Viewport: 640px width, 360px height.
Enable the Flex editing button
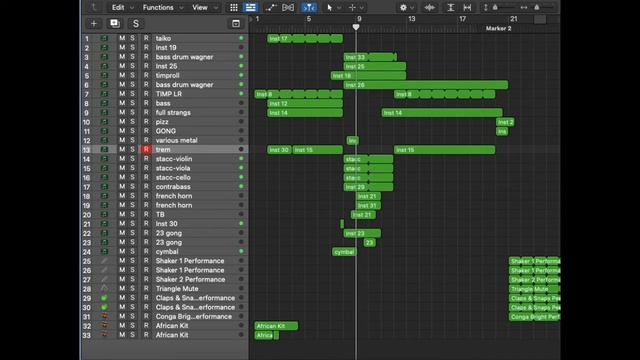(288, 7)
